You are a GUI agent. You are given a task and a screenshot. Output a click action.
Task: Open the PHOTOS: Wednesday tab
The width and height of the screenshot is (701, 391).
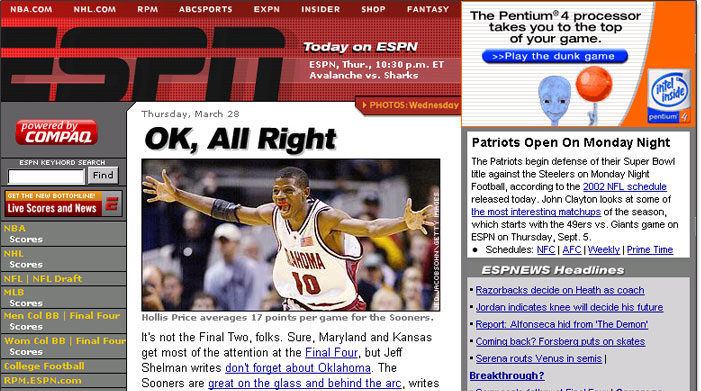410,105
